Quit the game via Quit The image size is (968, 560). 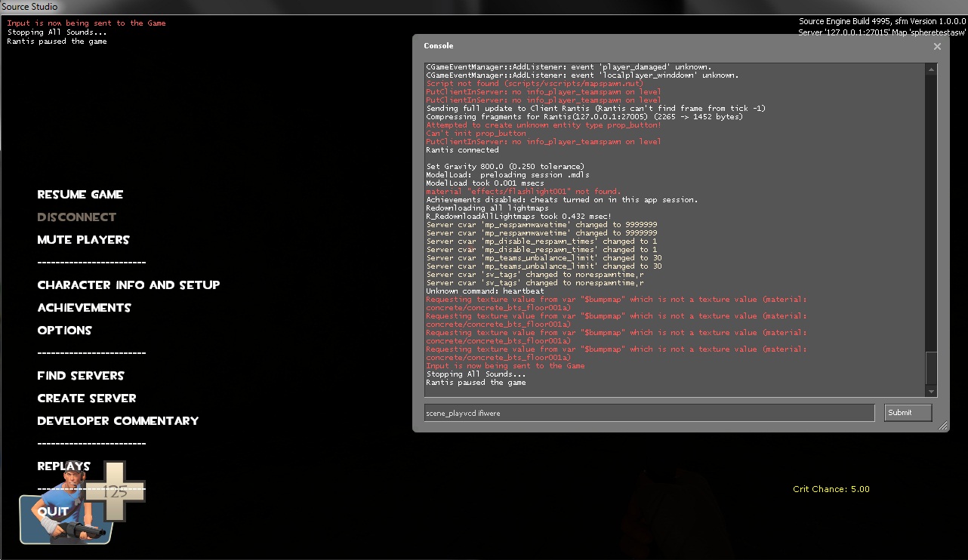pos(53,512)
